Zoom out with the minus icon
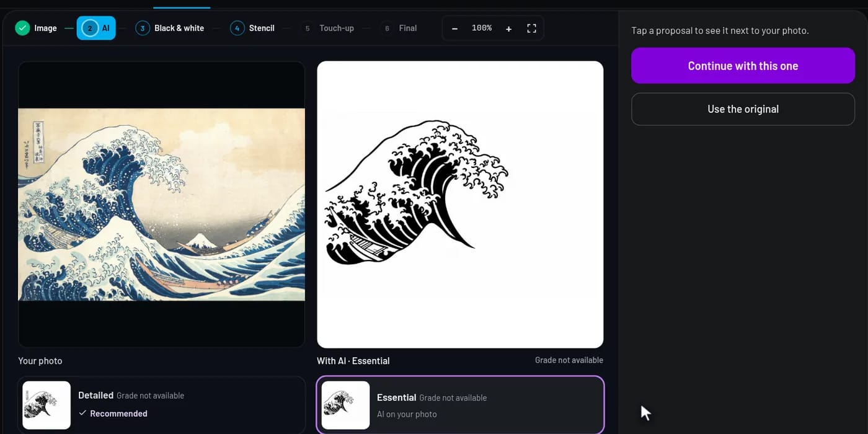Image resolution: width=868 pixels, height=434 pixels. 454,29
